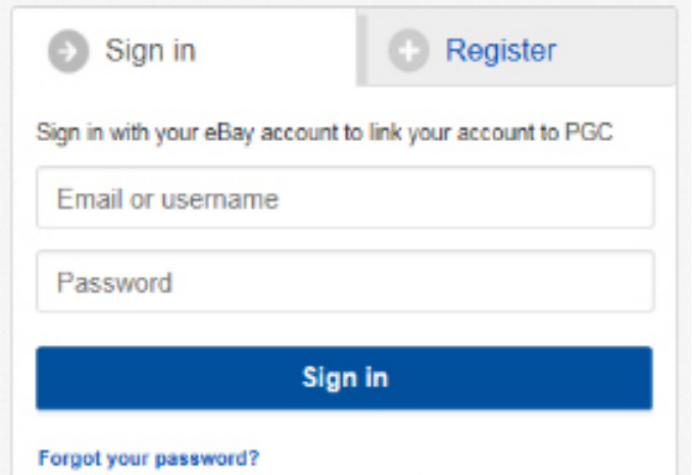The width and height of the screenshot is (692, 475).
Task: Click the "Email or username" placeholder text
Action: 167,198
